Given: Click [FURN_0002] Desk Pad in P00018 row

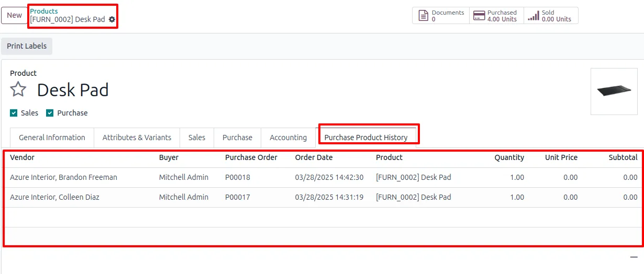Looking at the screenshot, I should point(414,177).
